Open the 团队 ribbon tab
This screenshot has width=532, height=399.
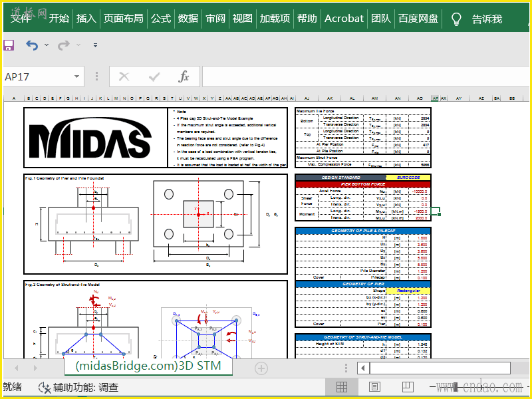[x=381, y=19]
